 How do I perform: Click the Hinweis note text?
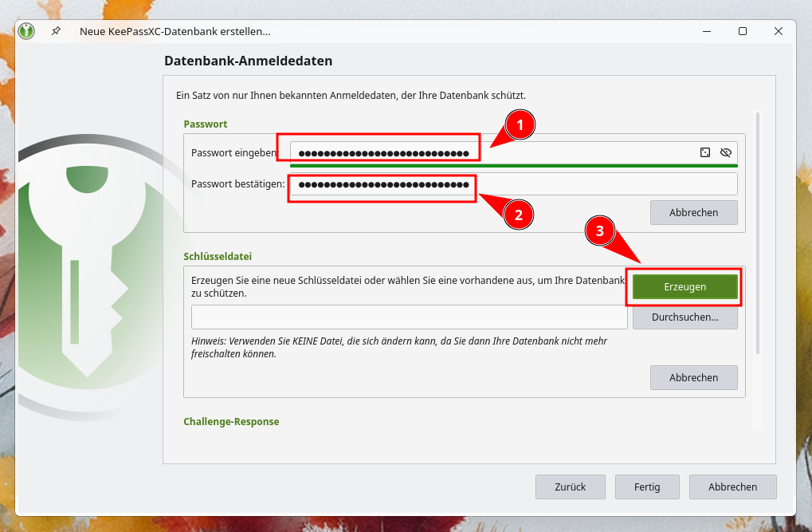398,348
